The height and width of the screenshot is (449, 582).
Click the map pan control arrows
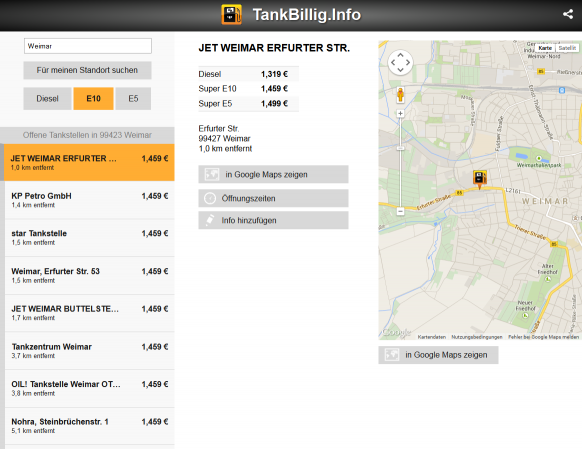(400, 62)
